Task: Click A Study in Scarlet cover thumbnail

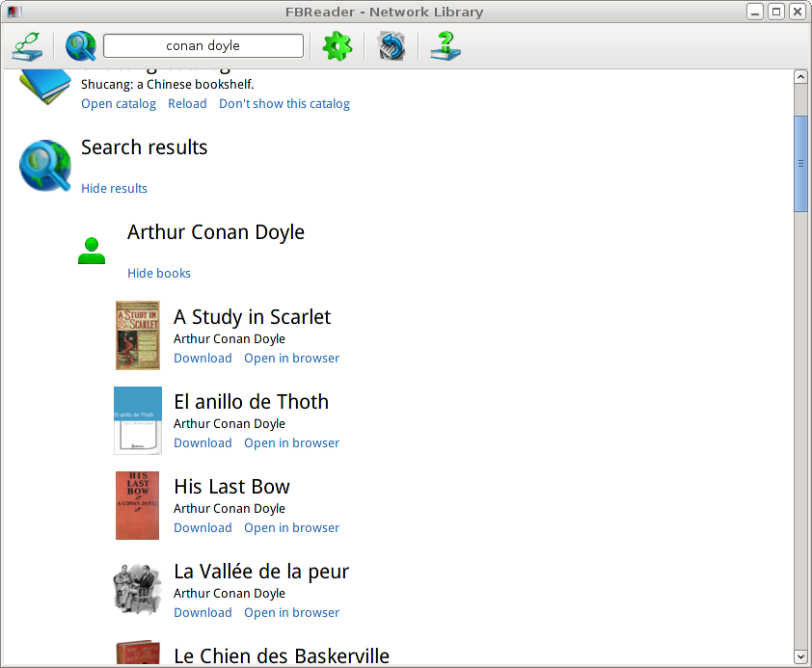Action: [138, 335]
